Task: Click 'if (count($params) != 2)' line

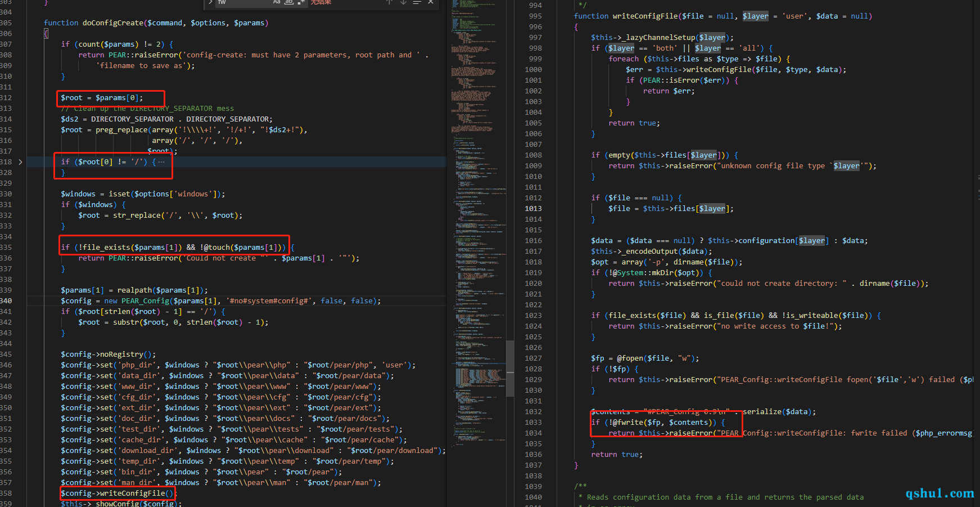Action: pos(117,44)
